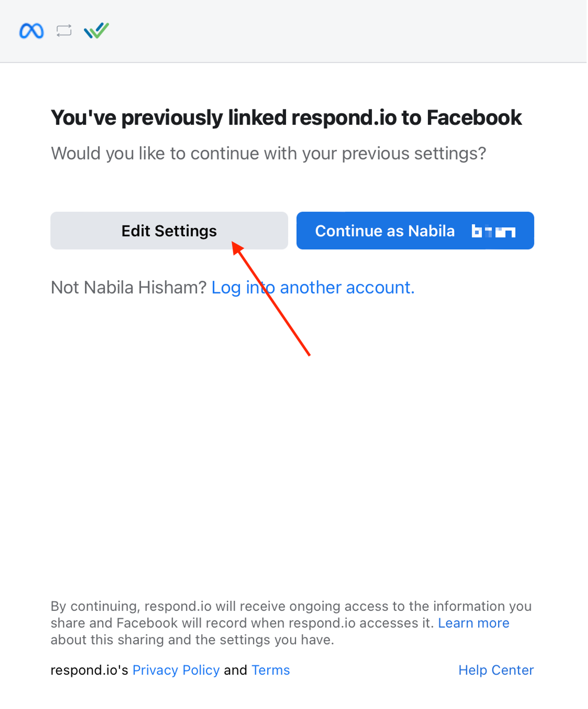Click the Meta infinity logo
588x709 pixels.
coord(31,31)
